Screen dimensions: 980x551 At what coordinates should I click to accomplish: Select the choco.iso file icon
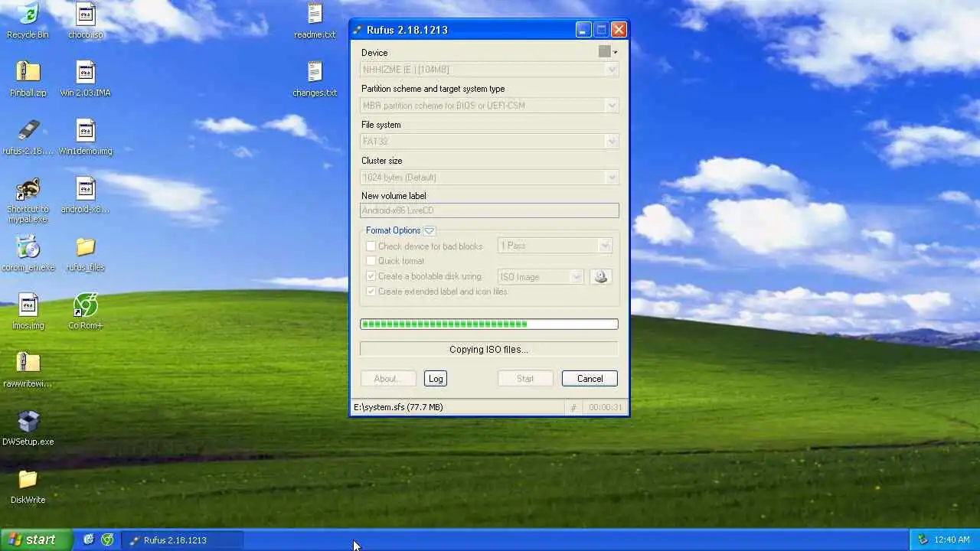[x=86, y=14]
